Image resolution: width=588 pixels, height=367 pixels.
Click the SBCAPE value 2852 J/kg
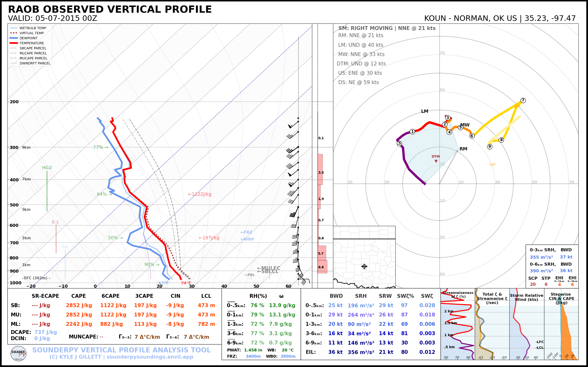79,305
